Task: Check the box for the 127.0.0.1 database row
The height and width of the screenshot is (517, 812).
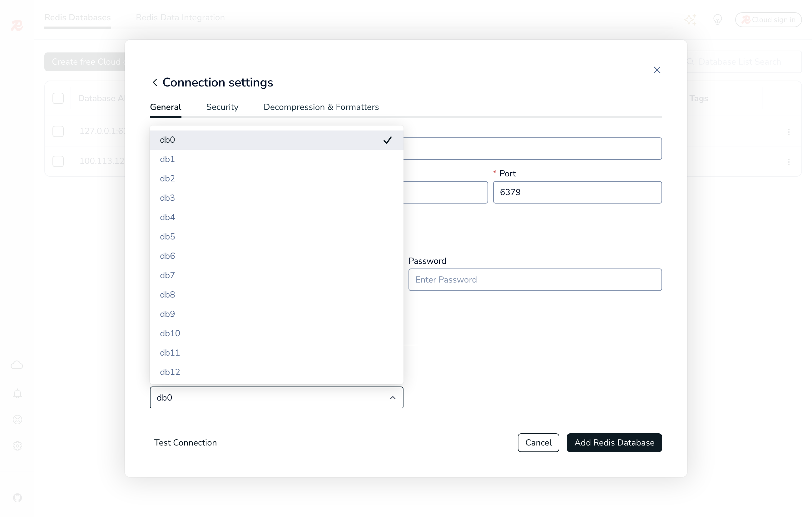Action: (x=58, y=131)
